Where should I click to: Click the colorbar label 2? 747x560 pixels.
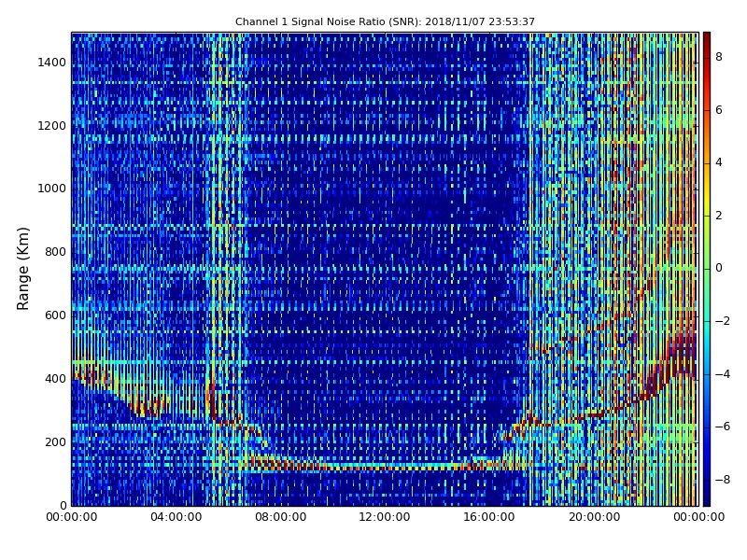[x=719, y=216]
